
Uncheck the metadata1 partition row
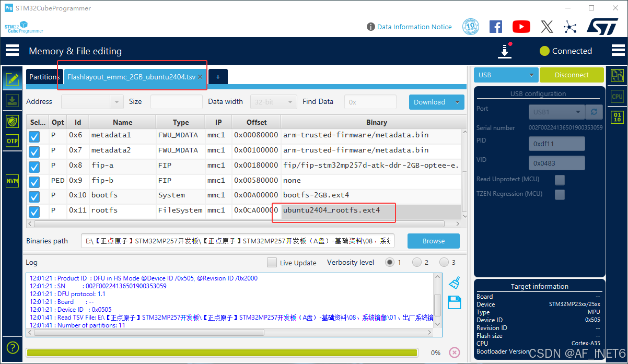[x=34, y=137]
